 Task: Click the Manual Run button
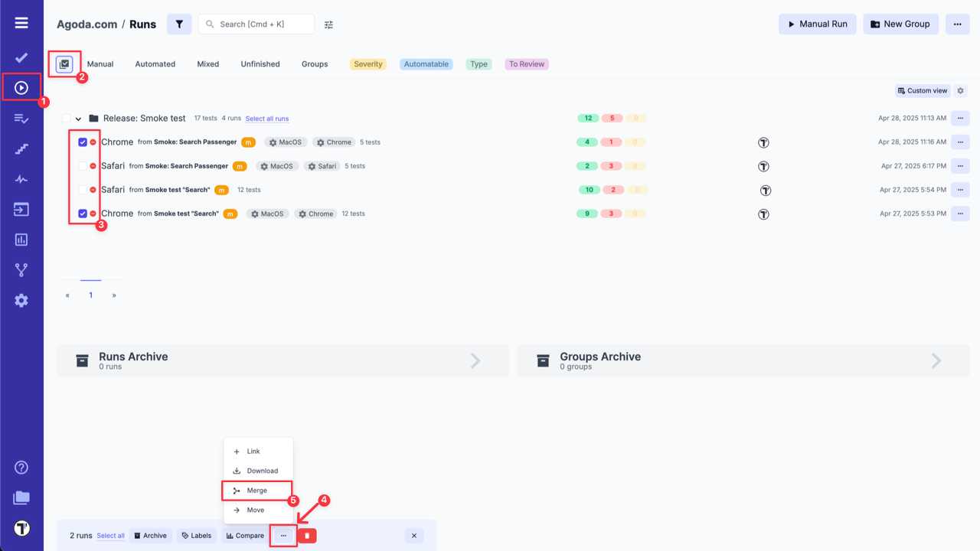point(817,24)
